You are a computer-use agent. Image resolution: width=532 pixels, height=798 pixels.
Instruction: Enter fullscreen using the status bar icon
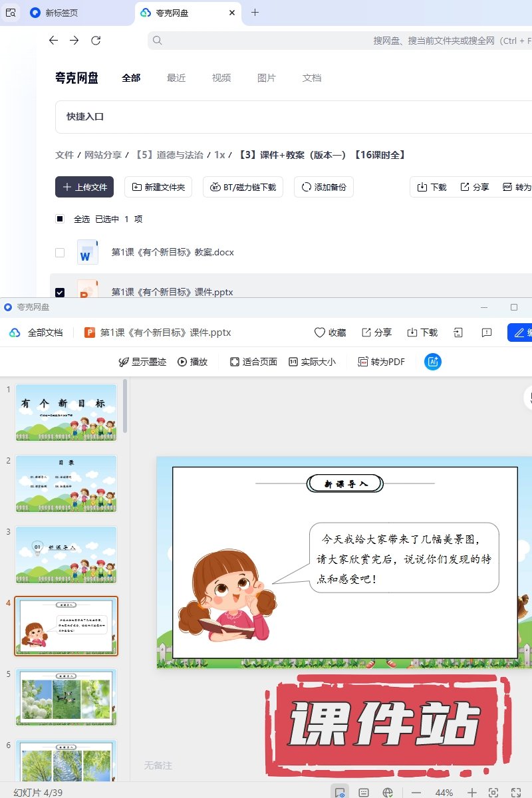click(515, 792)
